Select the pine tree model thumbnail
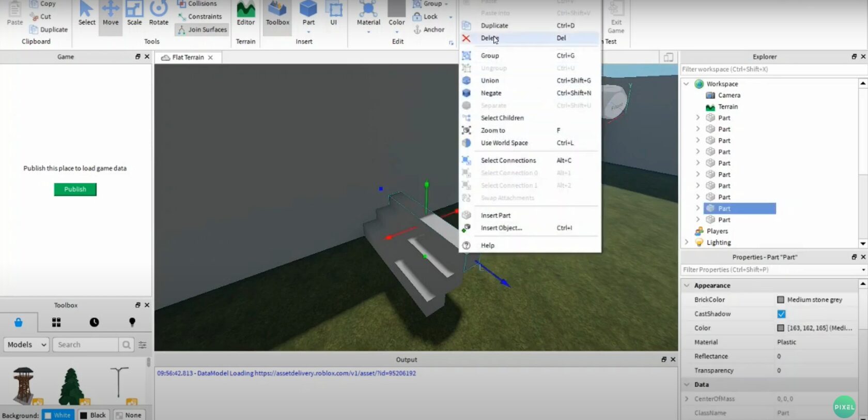The image size is (868, 420). (x=71, y=386)
